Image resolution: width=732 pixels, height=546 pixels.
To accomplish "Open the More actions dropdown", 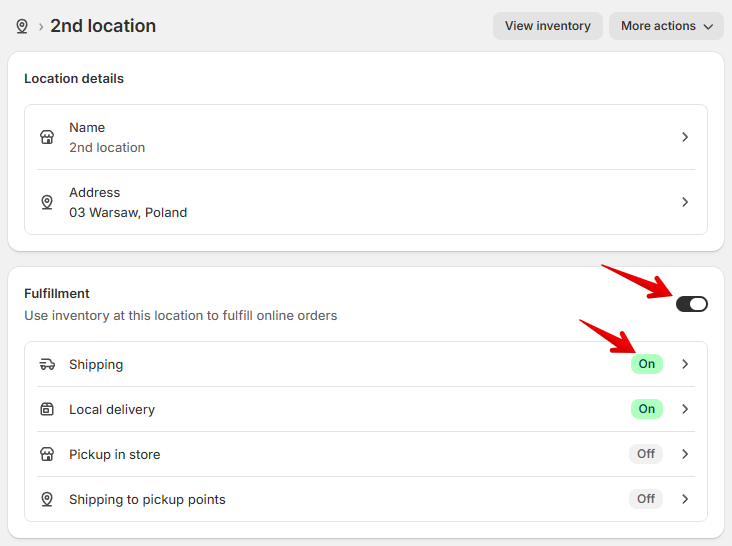I will tap(666, 26).
